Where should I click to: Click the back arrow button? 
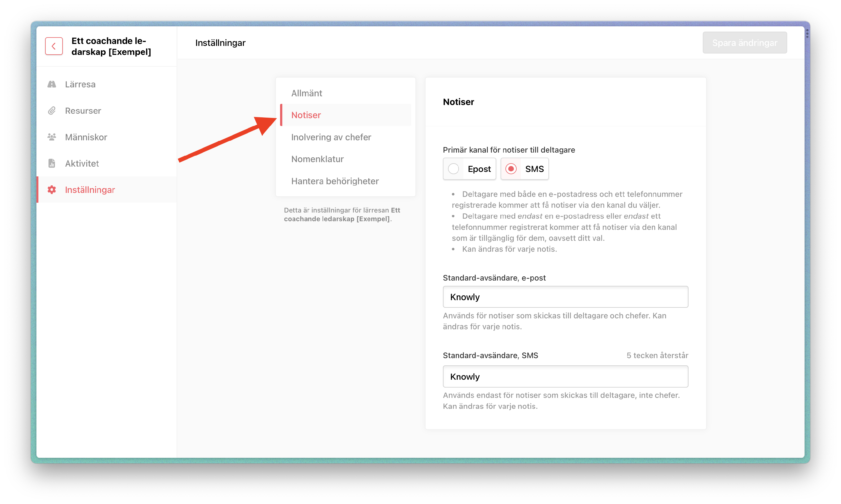(x=54, y=46)
